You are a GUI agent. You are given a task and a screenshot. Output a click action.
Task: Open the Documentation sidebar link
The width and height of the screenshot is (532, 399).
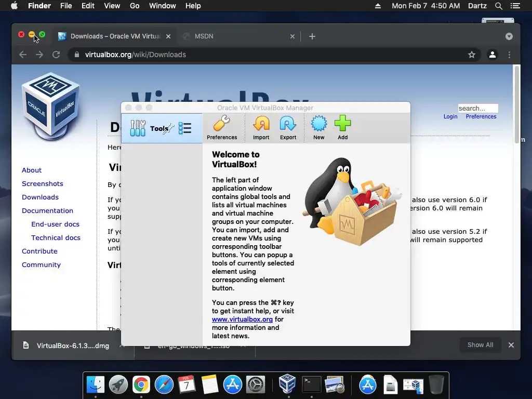tap(47, 211)
